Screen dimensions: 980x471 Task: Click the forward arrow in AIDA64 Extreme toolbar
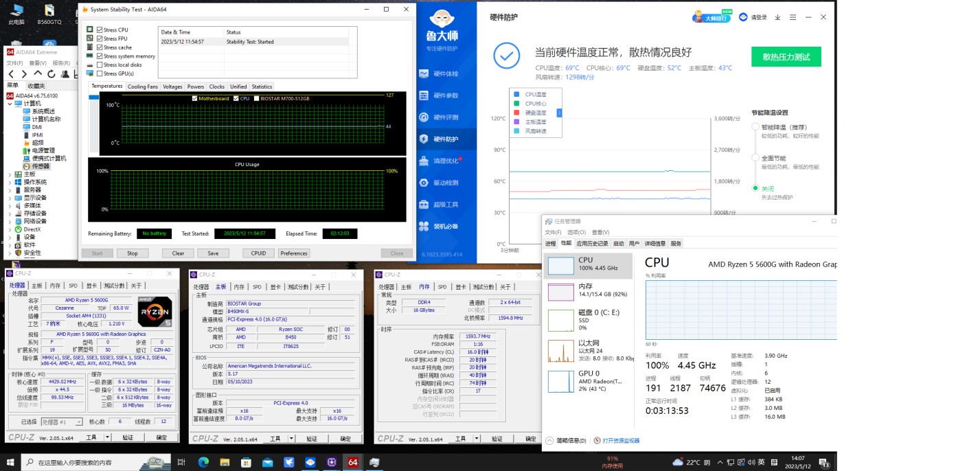click(x=24, y=73)
